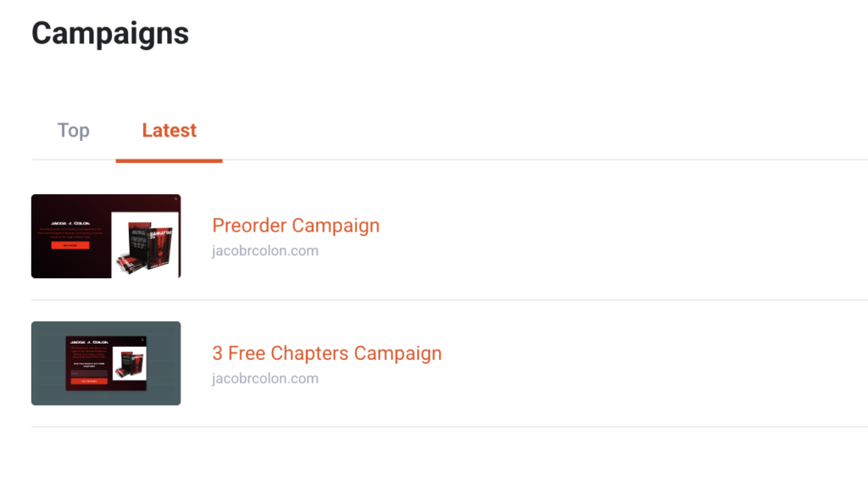Click jacobrcolon.com under 3 Free Chapters Campaign
Image resolution: width=868 pixels, height=481 pixels.
(265, 378)
